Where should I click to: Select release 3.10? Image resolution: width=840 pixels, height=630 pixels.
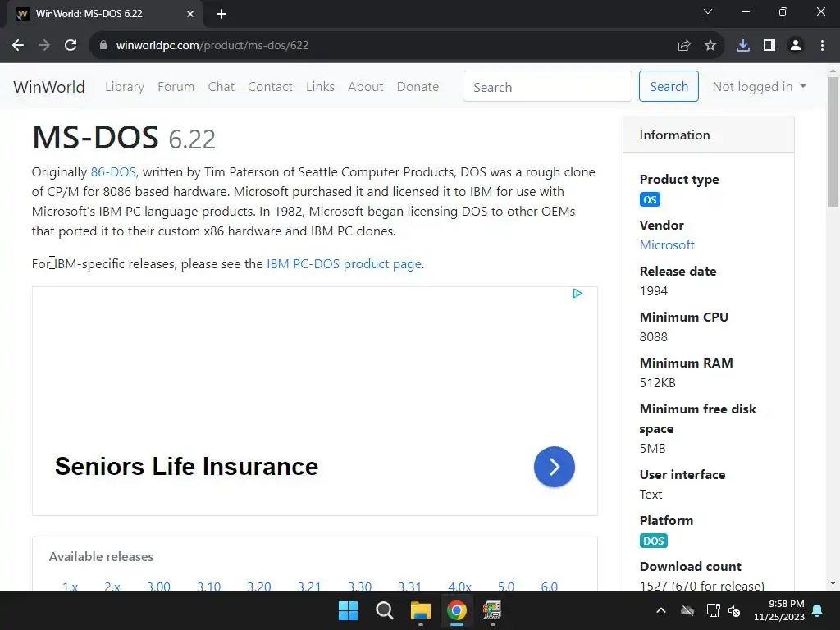pos(209,587)
